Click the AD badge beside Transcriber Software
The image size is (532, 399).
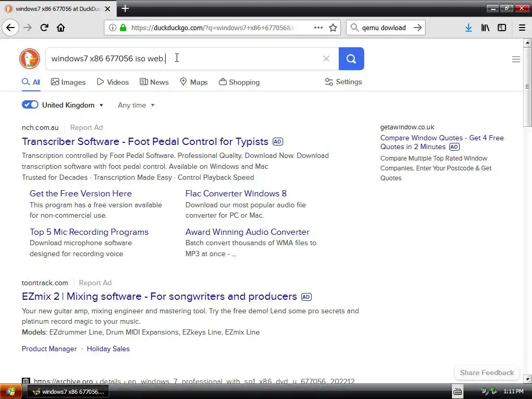278,142
